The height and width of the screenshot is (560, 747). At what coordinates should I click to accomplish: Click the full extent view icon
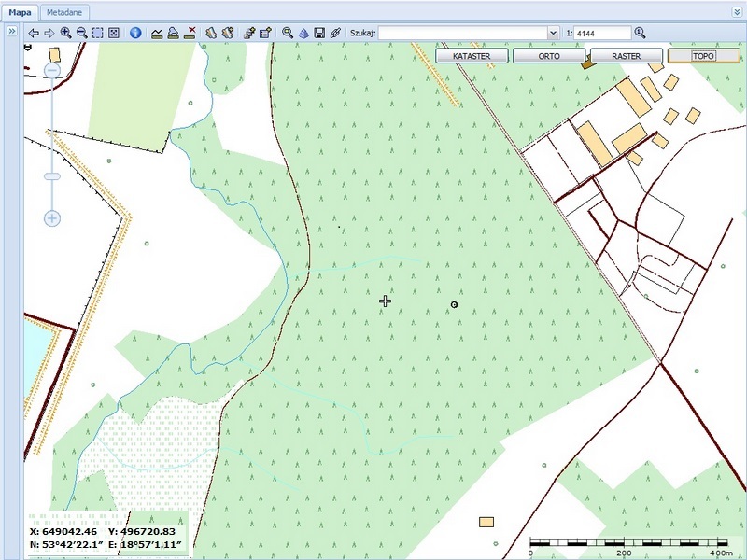[114, 33]
